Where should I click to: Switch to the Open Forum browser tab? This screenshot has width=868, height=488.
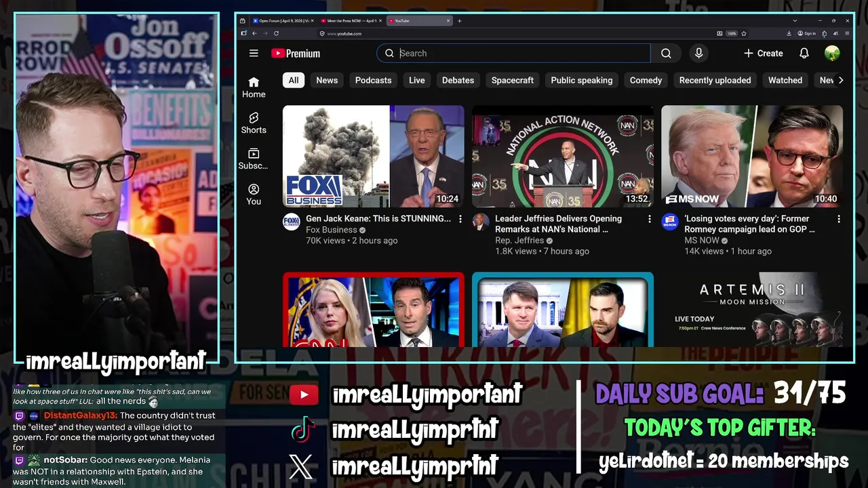point(283,21)
